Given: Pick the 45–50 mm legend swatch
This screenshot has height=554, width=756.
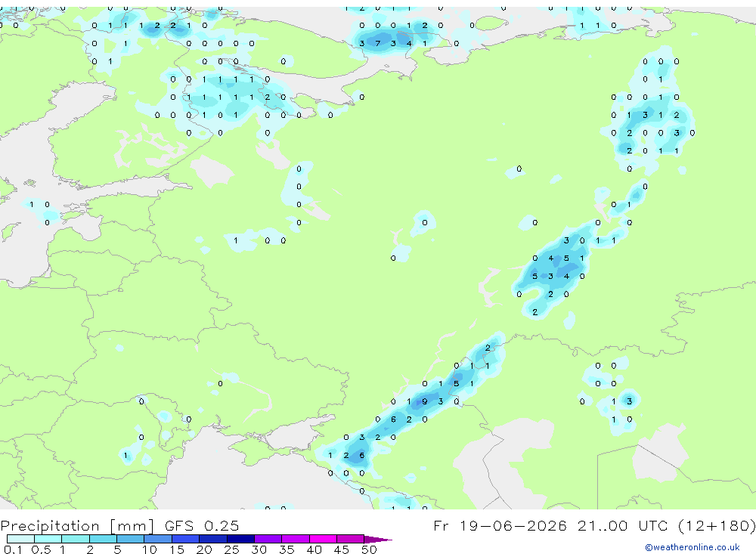Looking at the screenshot, I should pos(351,539).
